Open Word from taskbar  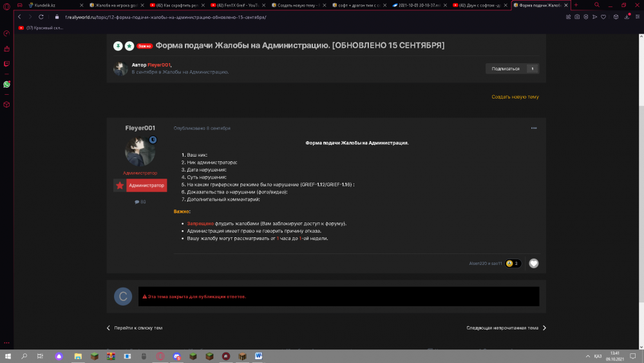click(258, 356)
